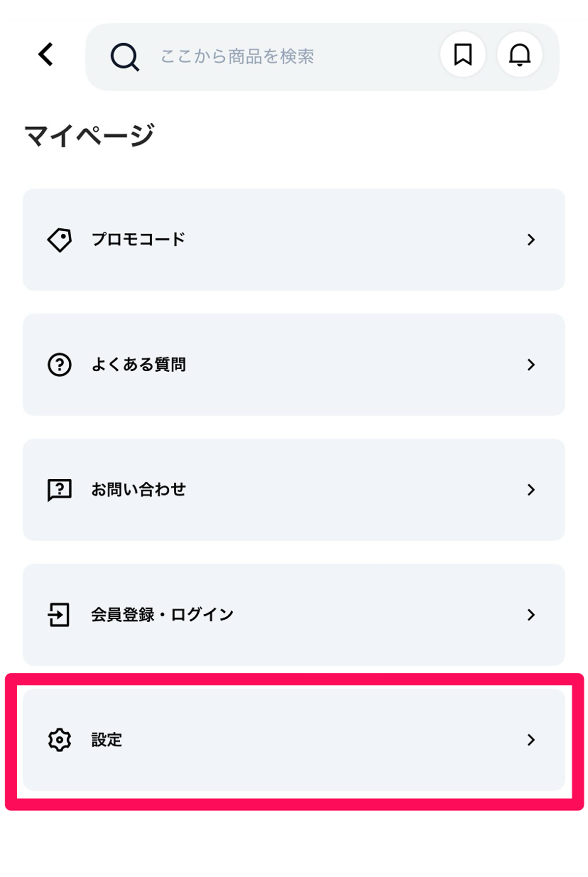
Task: Click the settings gear icon
Action: [x=59, y=740]
